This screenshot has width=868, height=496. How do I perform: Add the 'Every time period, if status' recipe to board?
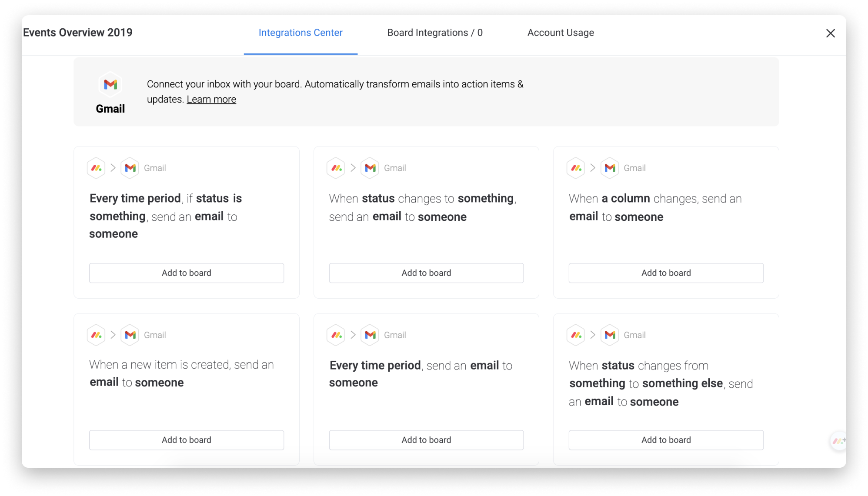[x=187, y=273]
